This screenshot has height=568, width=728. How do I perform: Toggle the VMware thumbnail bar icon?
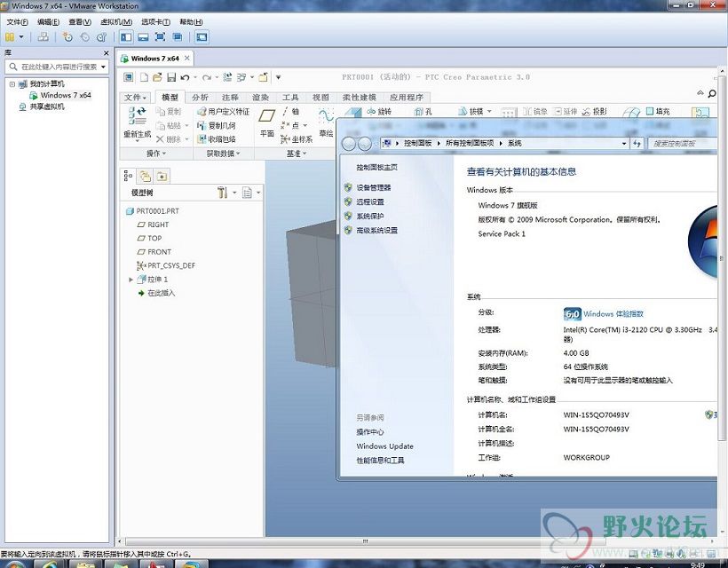click(x=144, y=36)
